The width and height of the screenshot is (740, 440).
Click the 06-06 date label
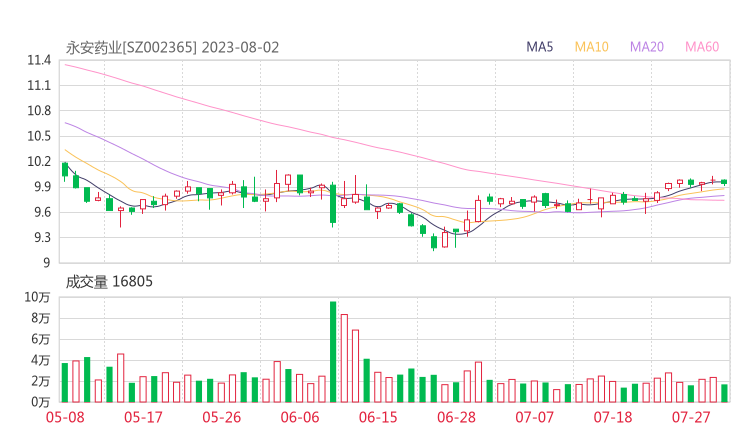point(300,417)
